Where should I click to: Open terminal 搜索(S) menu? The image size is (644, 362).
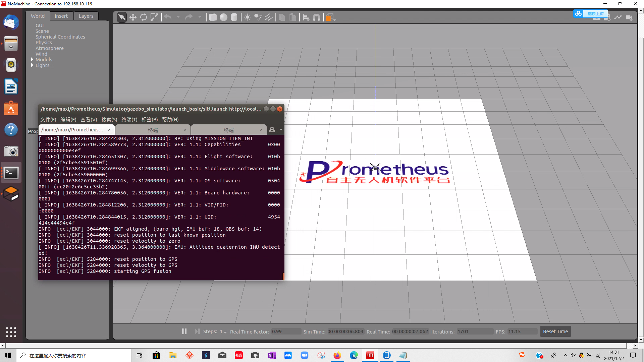109,120
